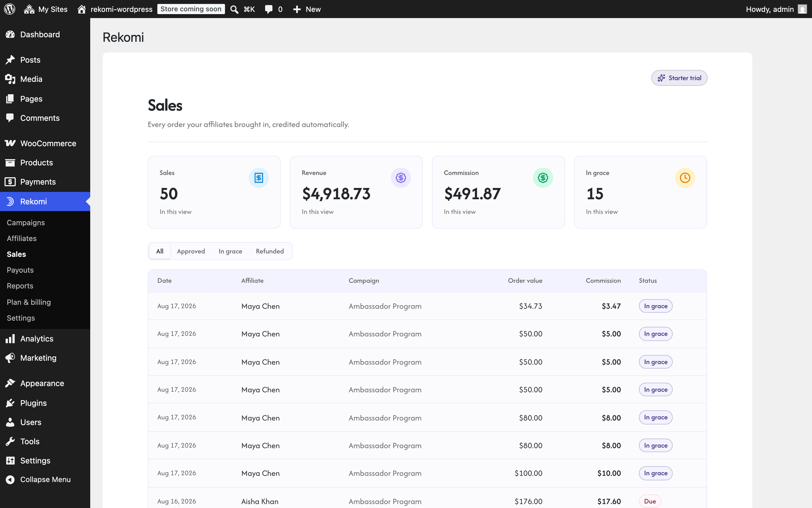Click the $3.47 commission cell

coord(611,306)
